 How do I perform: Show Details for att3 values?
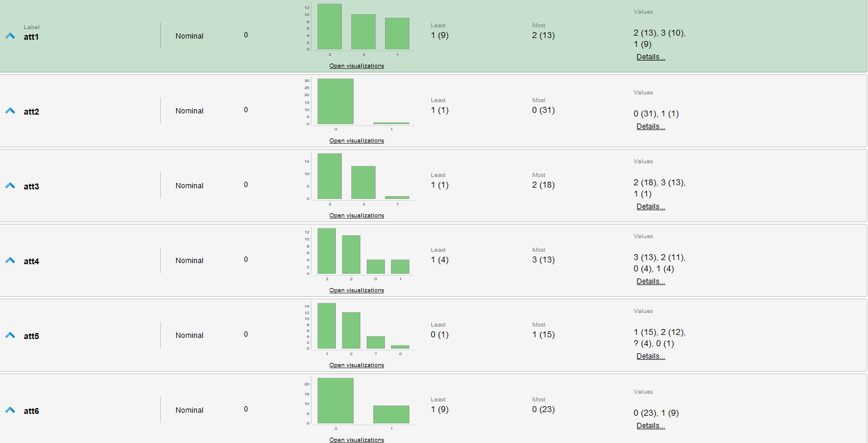click(651, 207)
